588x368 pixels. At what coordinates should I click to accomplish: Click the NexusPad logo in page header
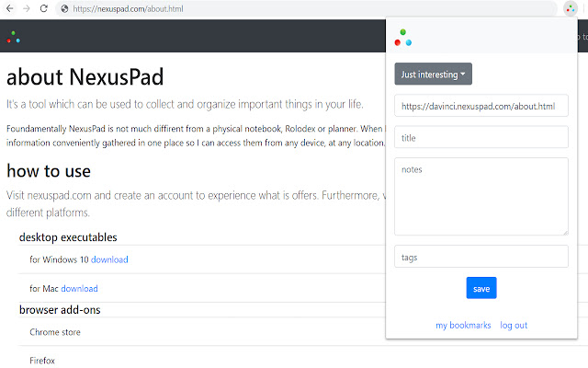pos(13,37)
